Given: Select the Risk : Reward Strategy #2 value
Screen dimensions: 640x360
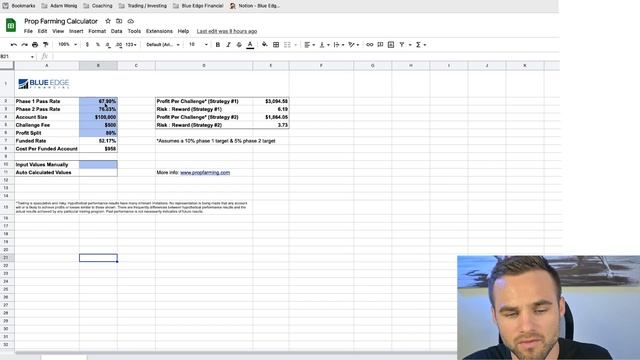Looking at the screenshot, I should click(x=271, y=125).
